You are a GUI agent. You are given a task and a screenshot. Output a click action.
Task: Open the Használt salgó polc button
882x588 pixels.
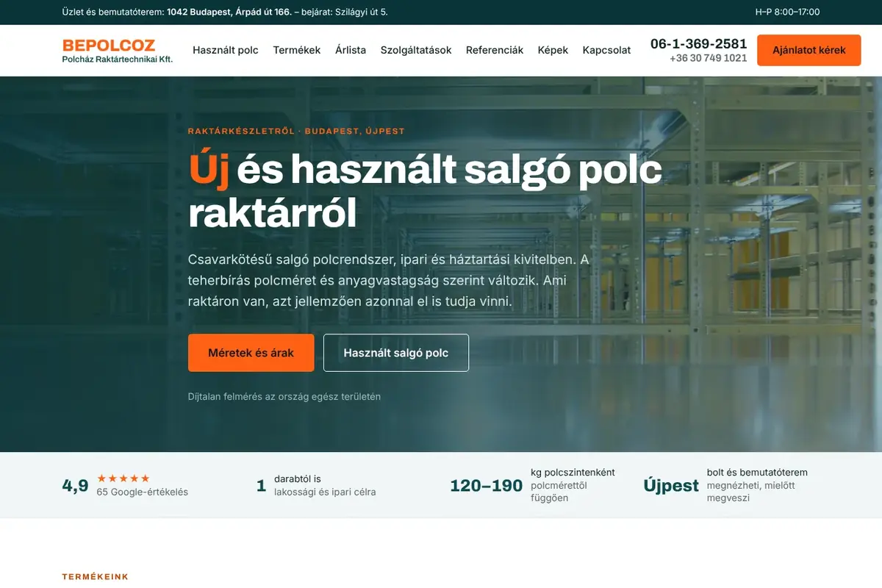pyautogui.click(x=396, y=353)
